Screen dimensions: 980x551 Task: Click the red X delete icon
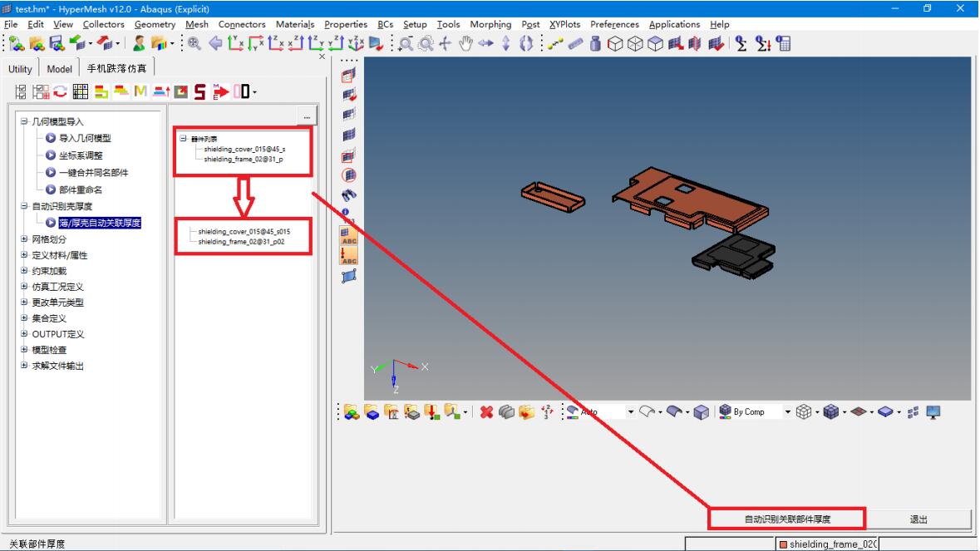tap(486, 411)
